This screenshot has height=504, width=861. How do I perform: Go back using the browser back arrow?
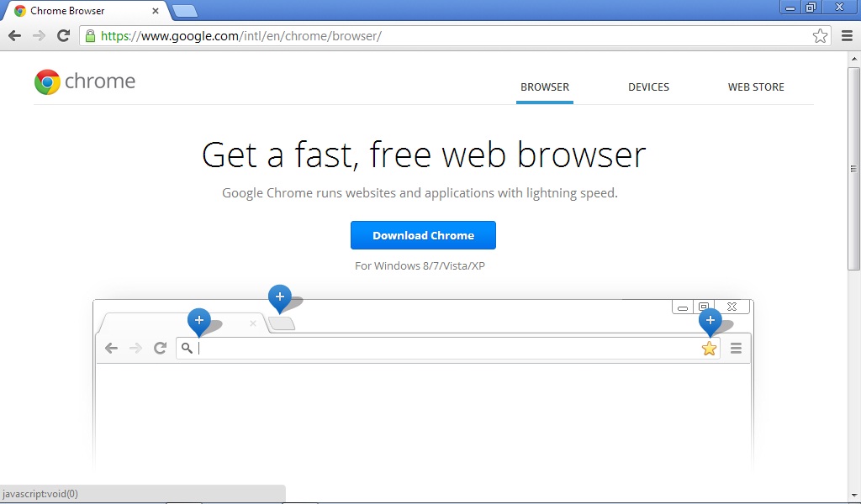(x=15, y=36)
